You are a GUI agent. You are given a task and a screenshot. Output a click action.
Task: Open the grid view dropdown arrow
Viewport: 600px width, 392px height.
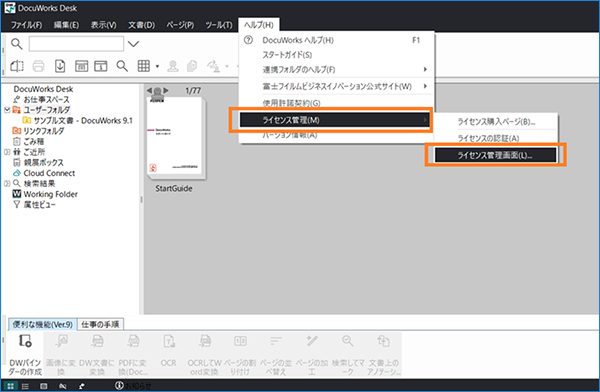pos(157,67)
